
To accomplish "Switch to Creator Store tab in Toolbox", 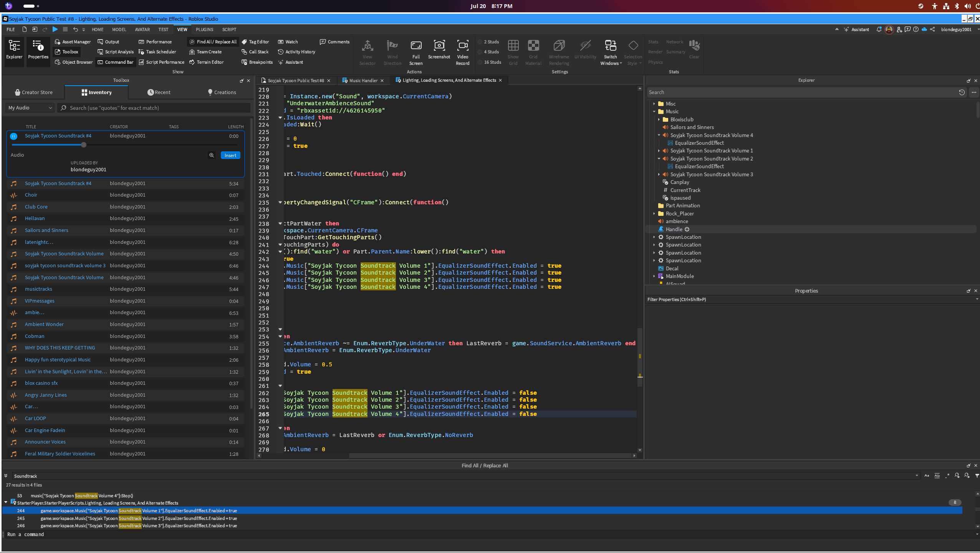I will click(x=34, y=93).
